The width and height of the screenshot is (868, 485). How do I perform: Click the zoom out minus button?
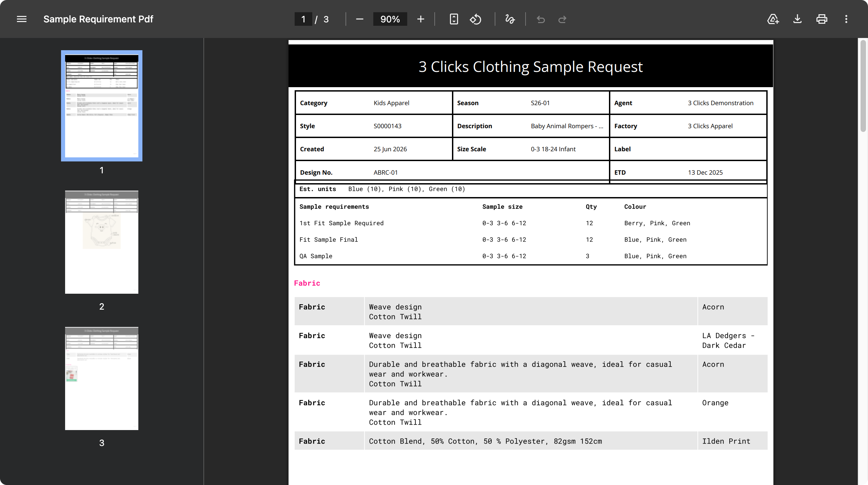click(360, 19)
